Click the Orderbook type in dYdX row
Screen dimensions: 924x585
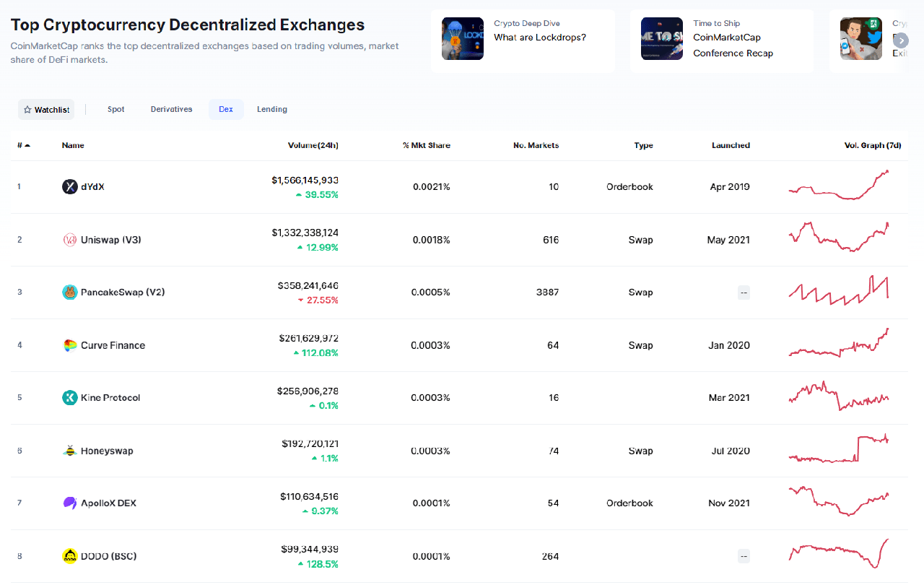click(629, 187)
